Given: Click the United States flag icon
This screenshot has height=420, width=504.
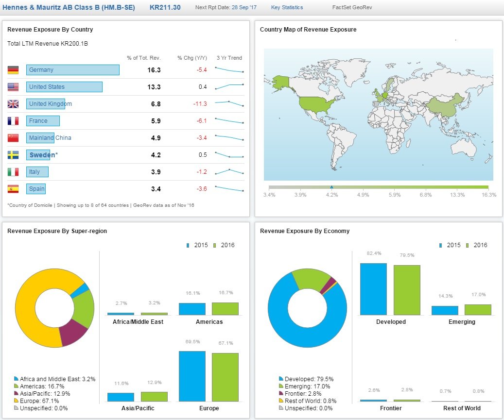Looking at the screenshot, I should [x=13, y=87].
